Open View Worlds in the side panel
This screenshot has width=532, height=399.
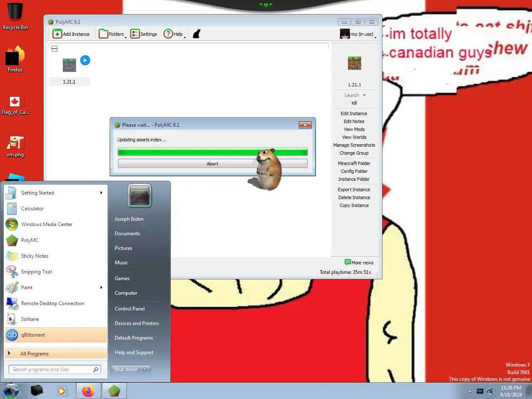(354, 137)
